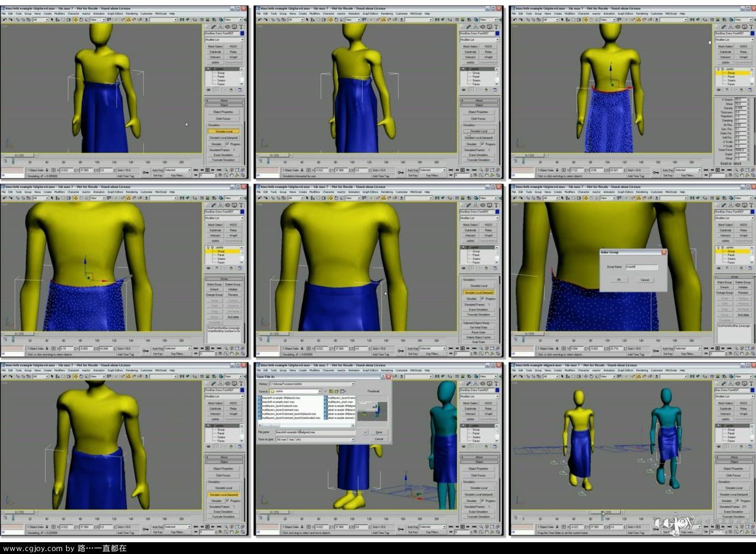Open Modifier List dropdown in the Make Group screenshot

coord(734,218)
